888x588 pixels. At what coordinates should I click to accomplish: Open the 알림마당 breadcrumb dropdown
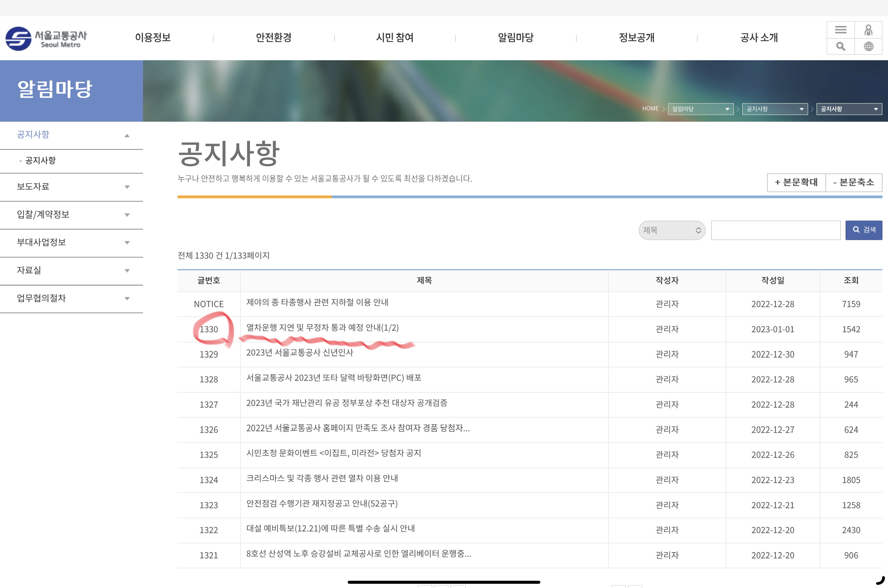[x=700, y=109]
